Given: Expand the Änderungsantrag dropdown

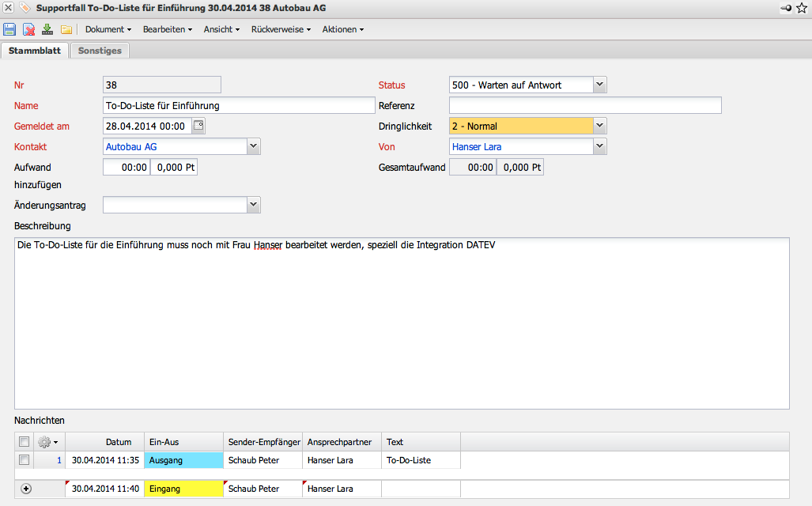Looking at the screenshot, I should click(x=253, y=205).
